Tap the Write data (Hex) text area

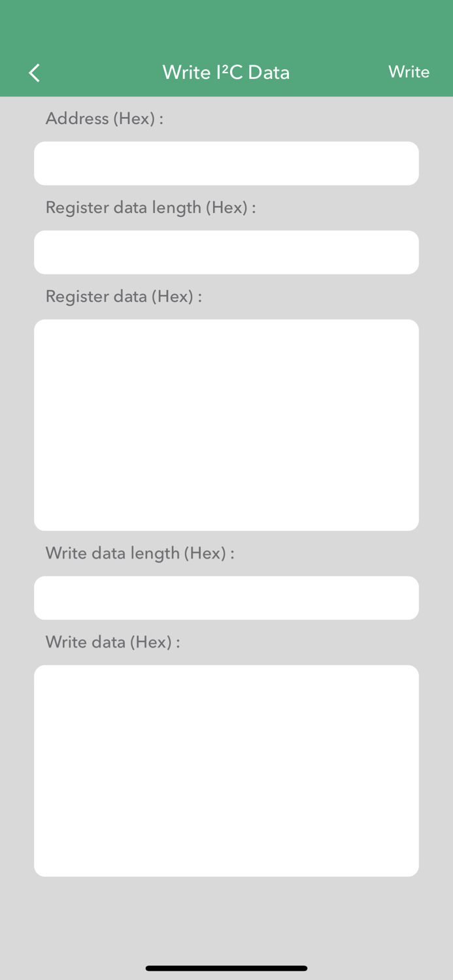click(x=226, y=770)
